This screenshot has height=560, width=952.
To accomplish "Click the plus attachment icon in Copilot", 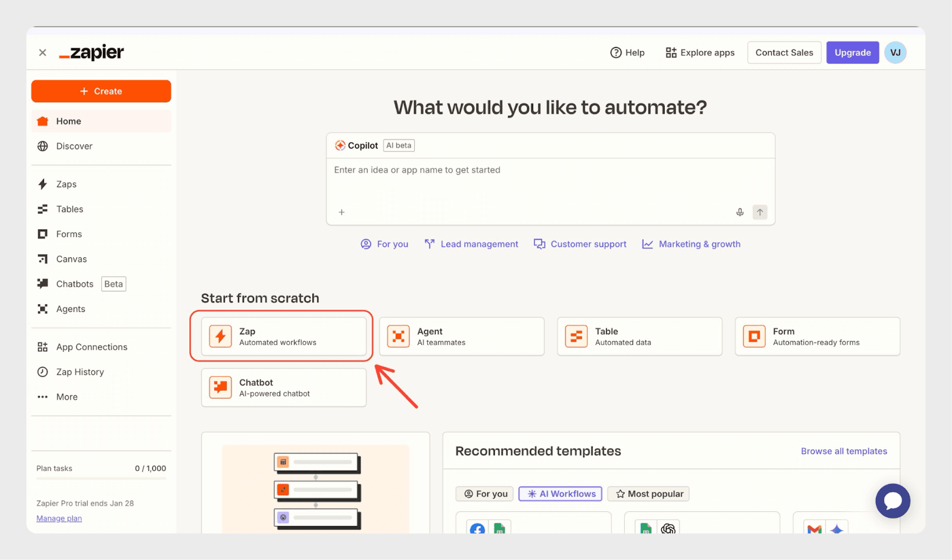I will (x=342, y=212).
